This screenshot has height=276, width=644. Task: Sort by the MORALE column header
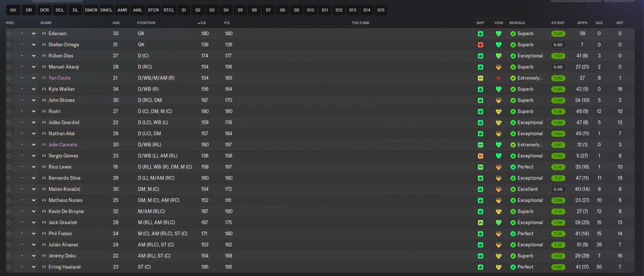pos(517,23)
